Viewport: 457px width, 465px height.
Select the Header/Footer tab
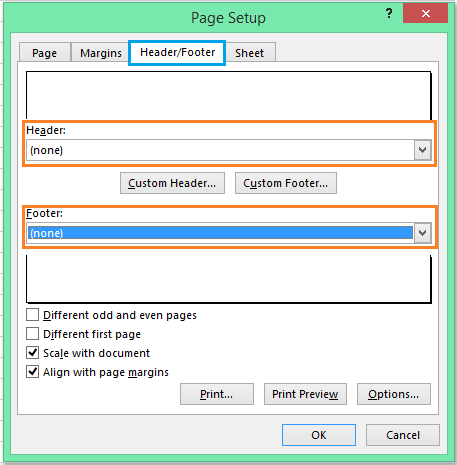click(177, 52)
